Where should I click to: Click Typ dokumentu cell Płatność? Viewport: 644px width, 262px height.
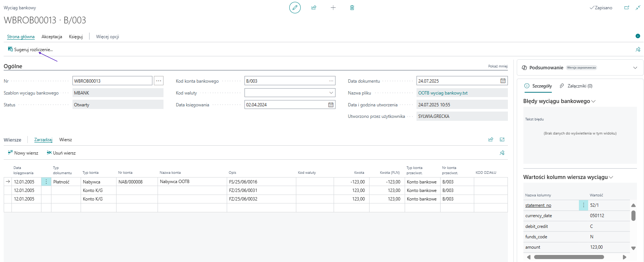click(x=66, y=182)
